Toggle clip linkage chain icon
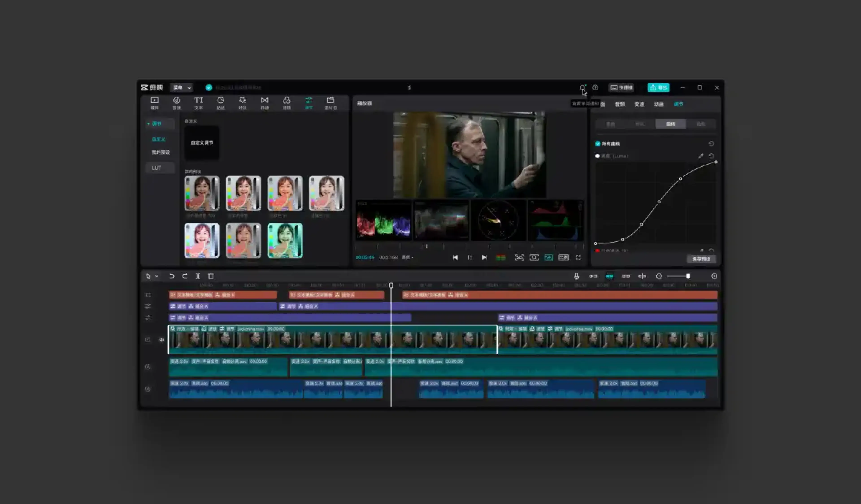The image size is (861, 504). tap(626, 276)
